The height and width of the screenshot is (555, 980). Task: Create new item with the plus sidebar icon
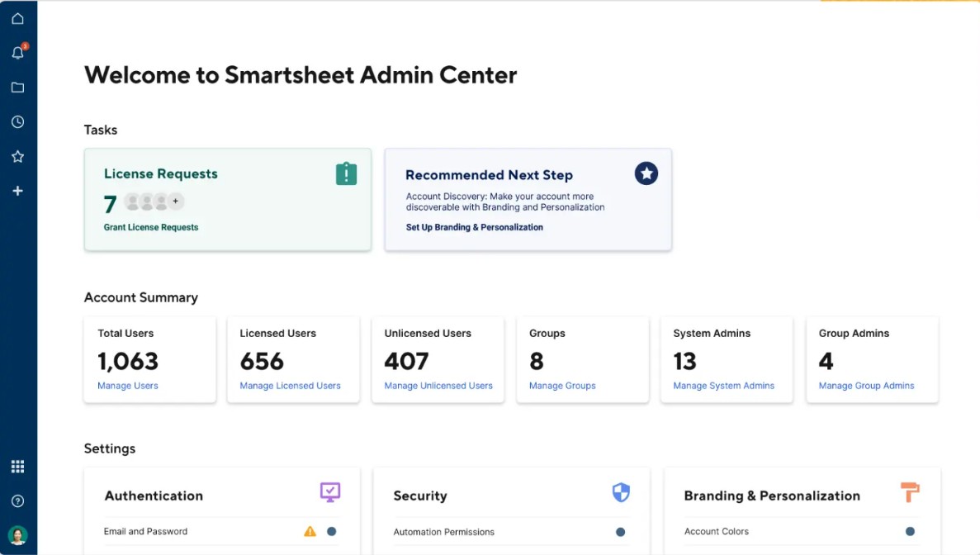pyautogui.click(x=17, y=191)
